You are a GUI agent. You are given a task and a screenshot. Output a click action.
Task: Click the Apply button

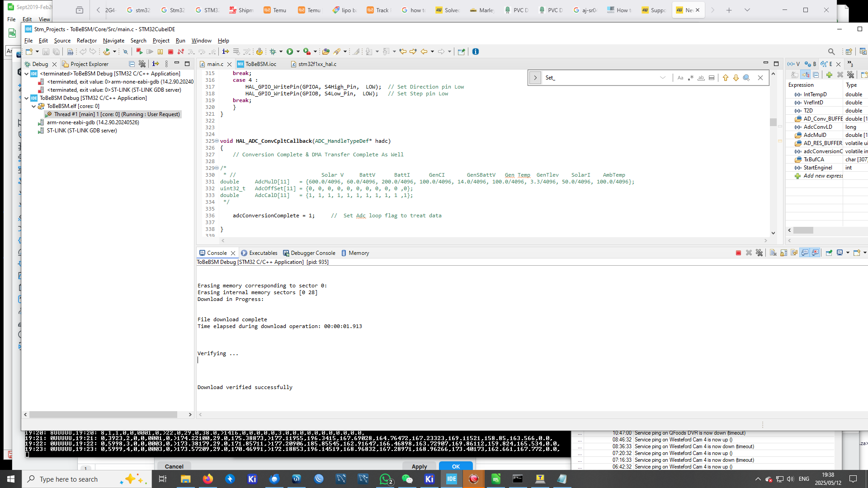[x=419, y=466]
